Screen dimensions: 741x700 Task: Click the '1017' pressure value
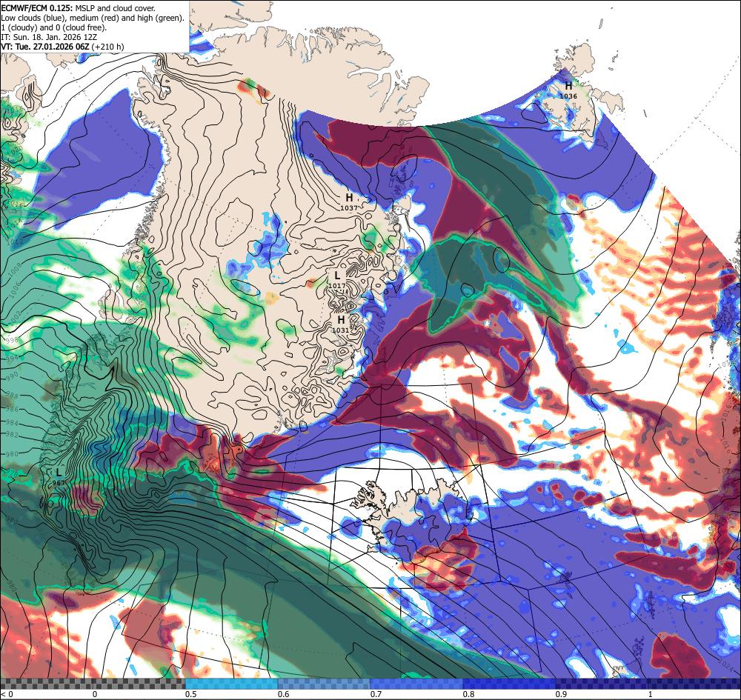336,285
